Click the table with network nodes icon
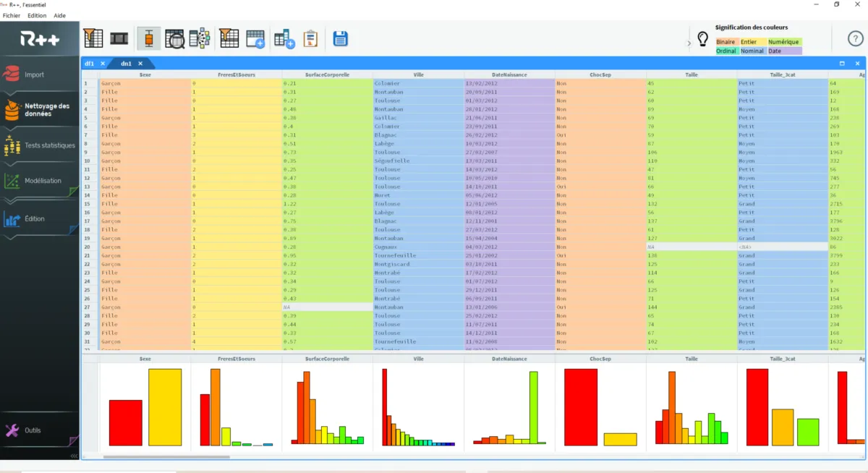The image size is (868, 473). 200,39
